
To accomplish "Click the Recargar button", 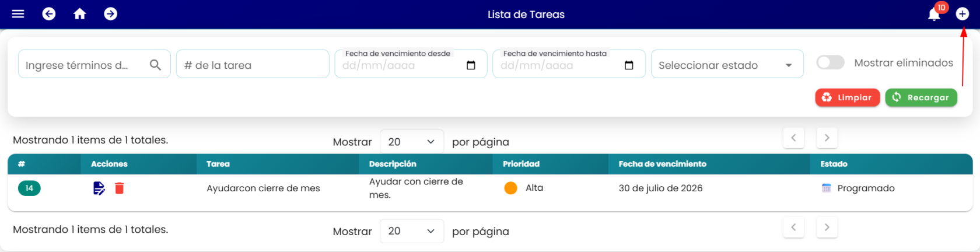I will tap(921, 97).
